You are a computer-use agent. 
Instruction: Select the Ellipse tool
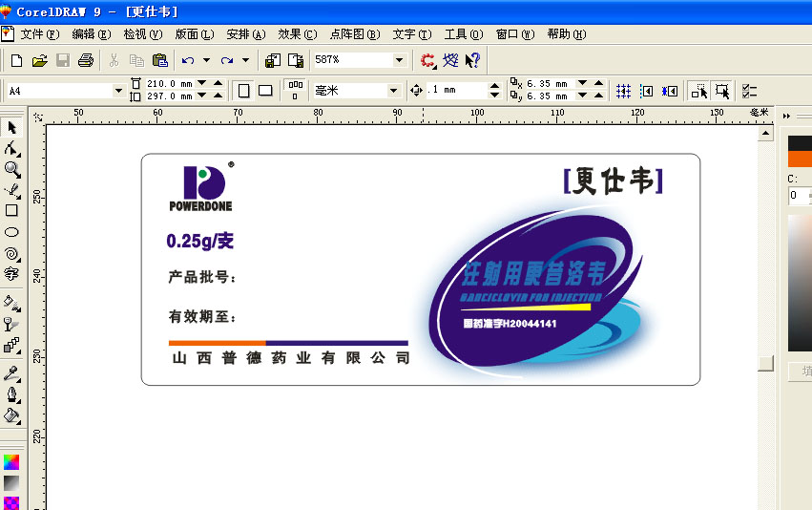click(11, 232)
